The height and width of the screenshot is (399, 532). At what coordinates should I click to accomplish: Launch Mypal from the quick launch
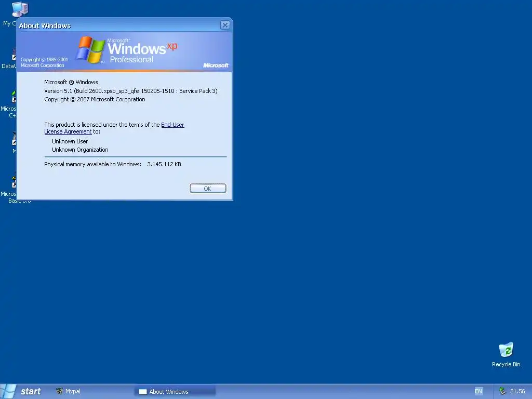pyautogui.click(x=68, y=391)
